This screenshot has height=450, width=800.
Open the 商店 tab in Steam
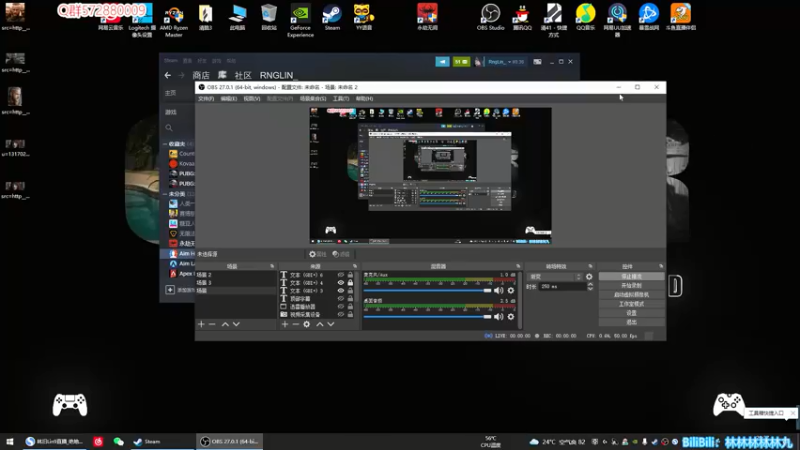[x=201, y=75]
